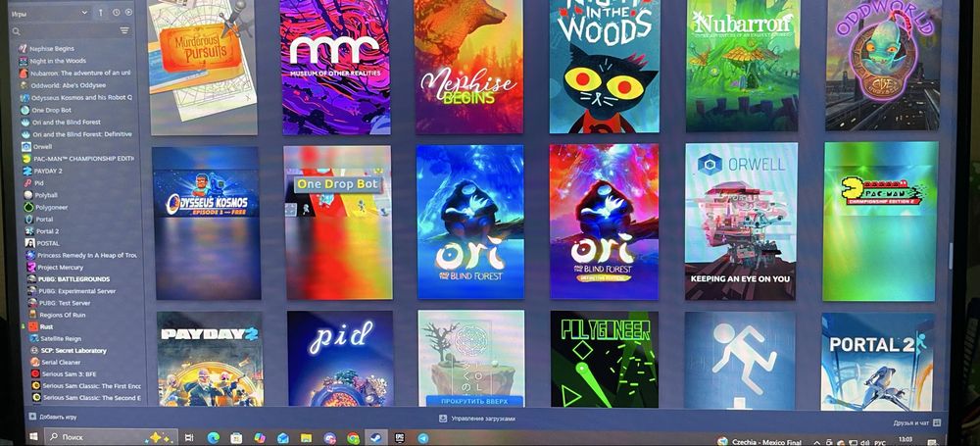This screenshot has width=980, height=446.
Task: Open the Nephise Begins cover art
Action: 468,67
